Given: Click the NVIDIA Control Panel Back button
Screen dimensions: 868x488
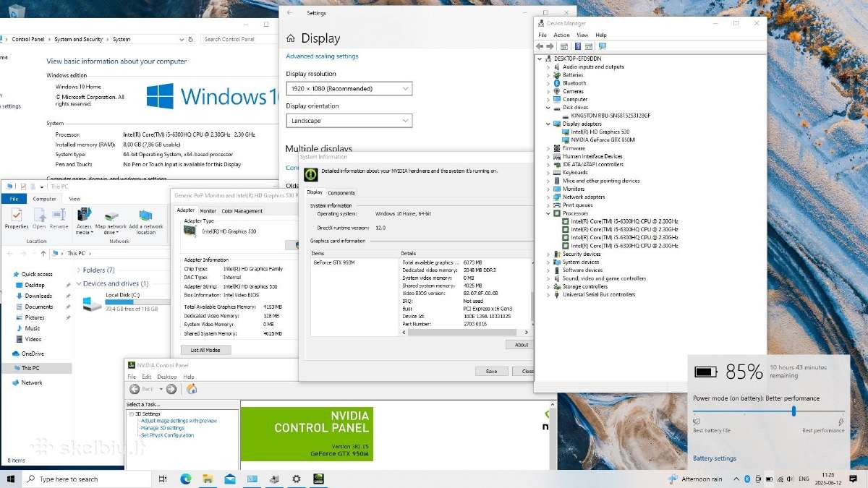Looking at the screenshot, I should [x=141, y=389].
